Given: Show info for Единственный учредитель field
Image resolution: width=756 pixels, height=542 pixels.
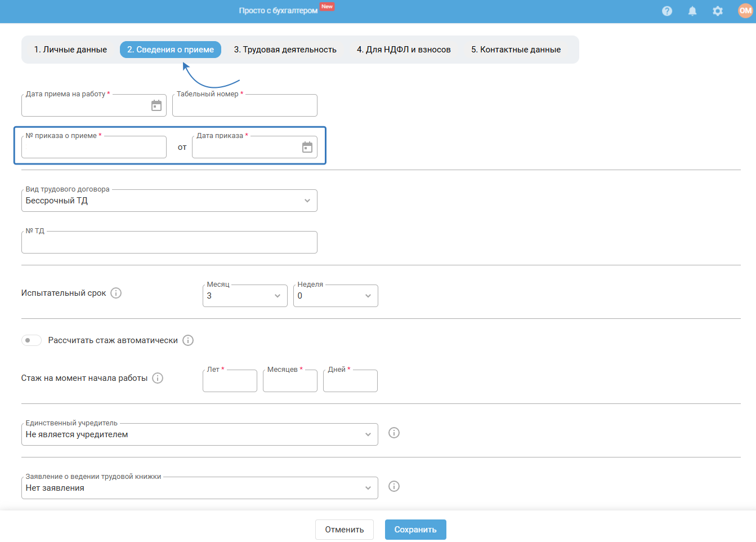Looking at the screenshot, I should [x=394, y=433].
